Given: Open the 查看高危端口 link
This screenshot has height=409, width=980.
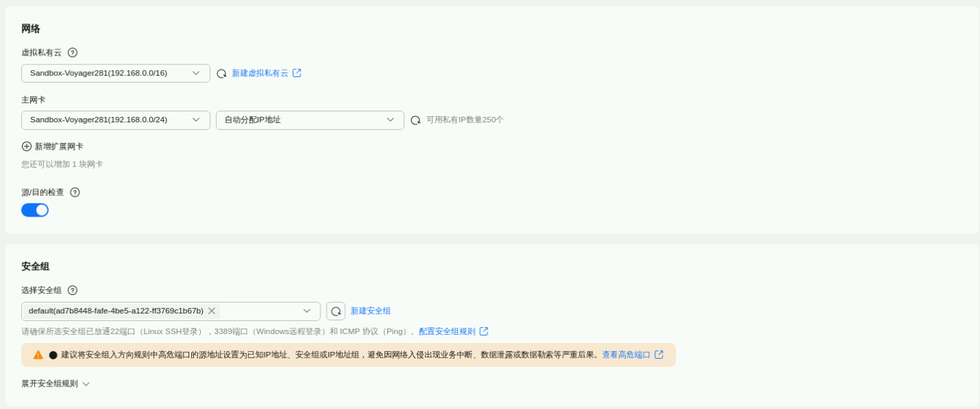Looking at the screenshot, I should (626, 355).
